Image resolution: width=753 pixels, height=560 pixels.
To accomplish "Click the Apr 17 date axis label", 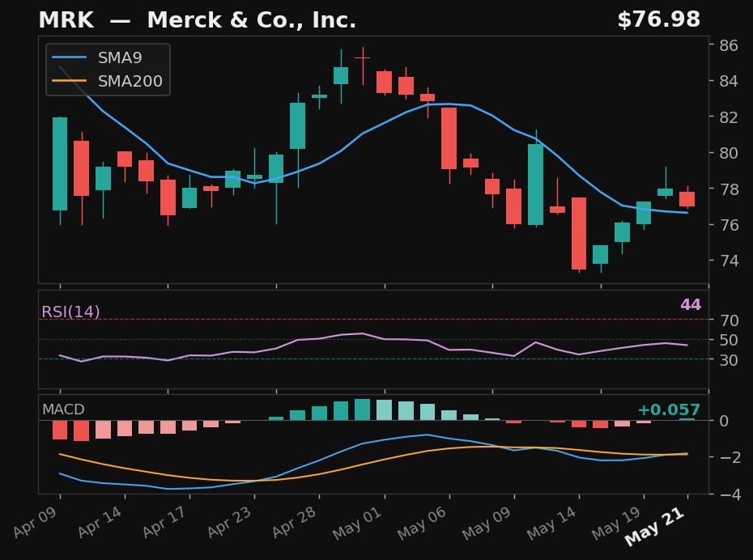I will tap(166, 522).
